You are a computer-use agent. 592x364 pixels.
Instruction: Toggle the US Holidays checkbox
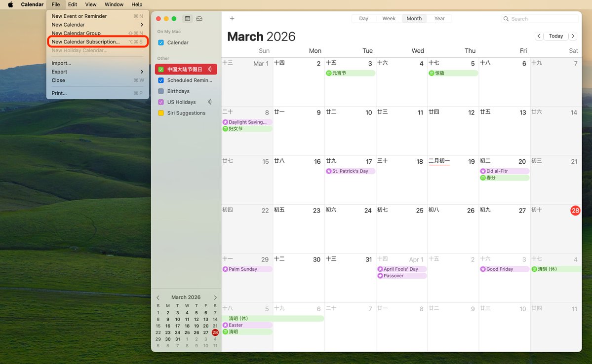point(161,102)
